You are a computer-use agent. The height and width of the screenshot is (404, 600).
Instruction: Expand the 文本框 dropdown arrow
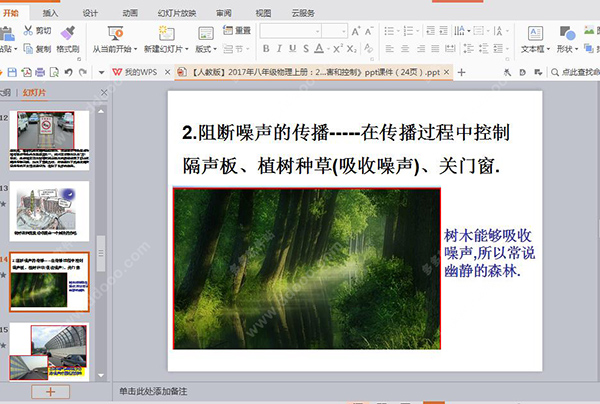548,49
